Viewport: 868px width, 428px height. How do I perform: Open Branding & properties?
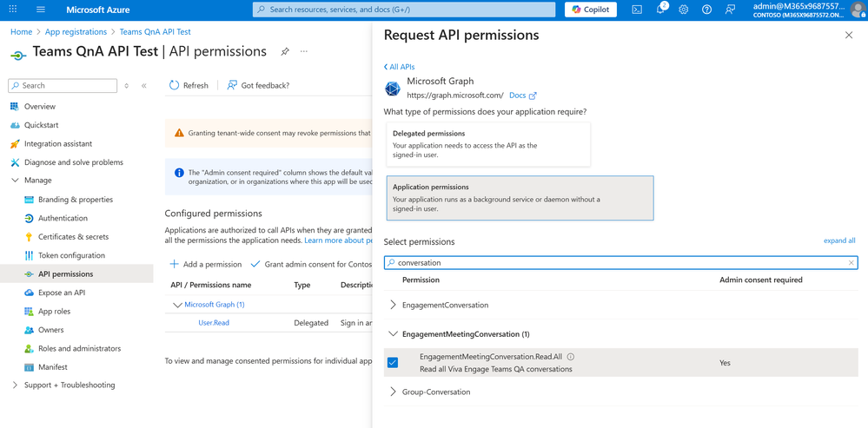(x=77, y=200)
